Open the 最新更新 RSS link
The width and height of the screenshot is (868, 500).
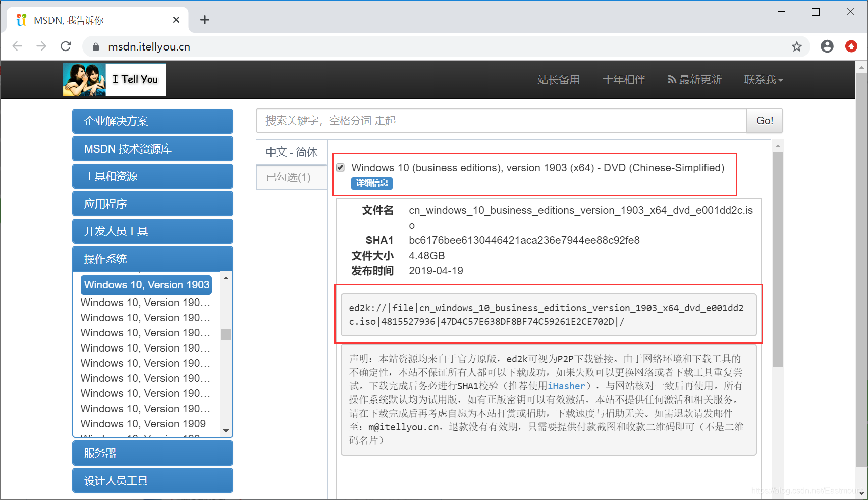694,80
